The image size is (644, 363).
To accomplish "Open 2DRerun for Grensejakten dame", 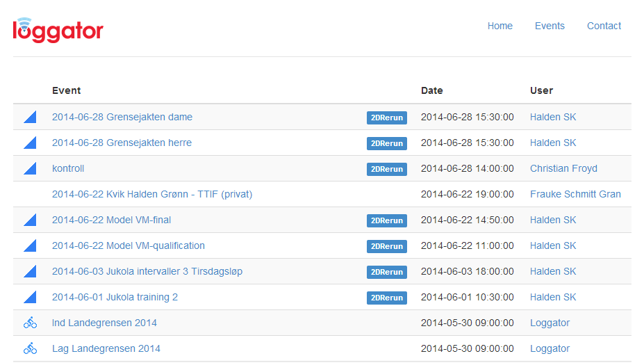I will tap(387, 118).
